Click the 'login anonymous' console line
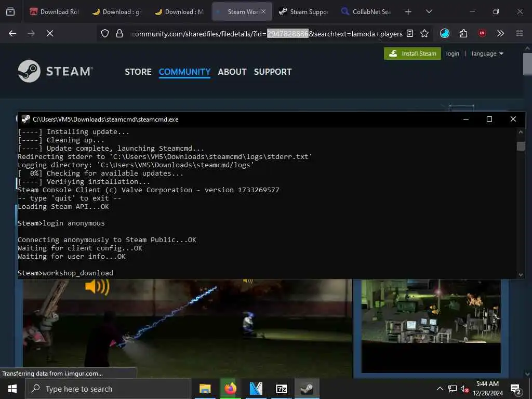Screen dimensions: 532x399 click(x=61, y=223)
